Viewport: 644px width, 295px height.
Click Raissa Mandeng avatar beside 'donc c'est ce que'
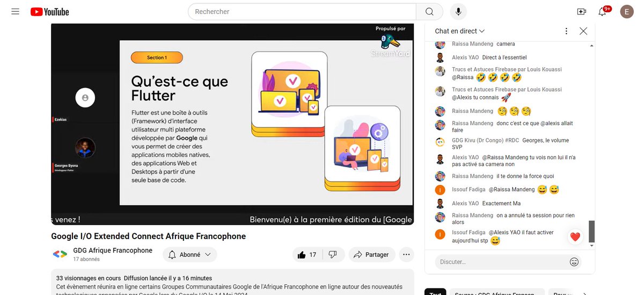(440, 125)
